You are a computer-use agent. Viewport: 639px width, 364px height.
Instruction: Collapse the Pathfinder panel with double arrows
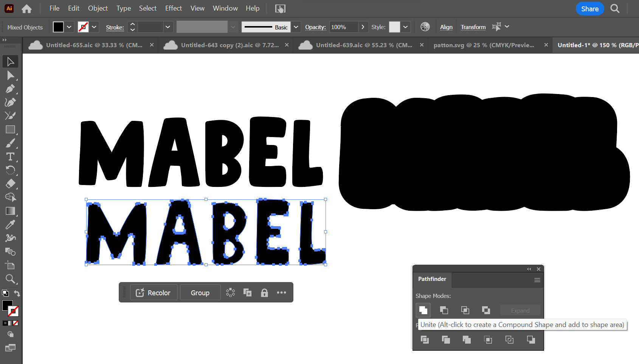529,269
